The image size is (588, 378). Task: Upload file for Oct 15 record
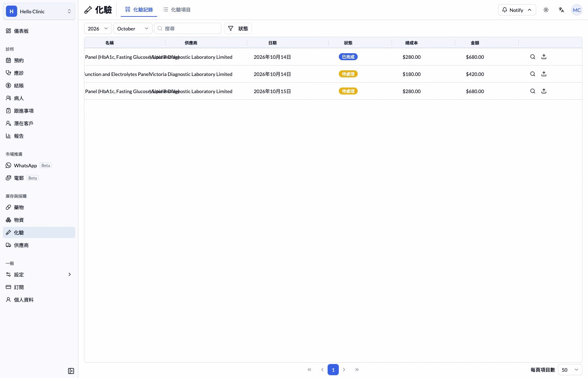tap(544, 91)
